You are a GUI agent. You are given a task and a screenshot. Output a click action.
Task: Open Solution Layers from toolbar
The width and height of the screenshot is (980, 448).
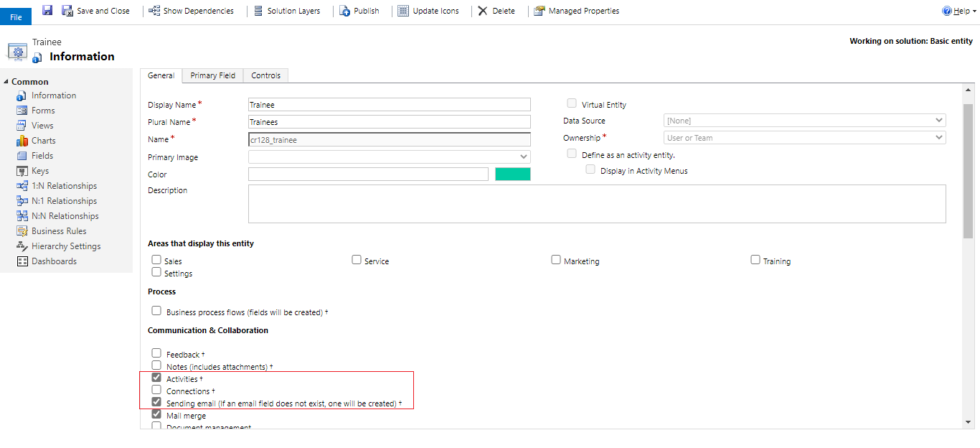(x=288, y=10)
